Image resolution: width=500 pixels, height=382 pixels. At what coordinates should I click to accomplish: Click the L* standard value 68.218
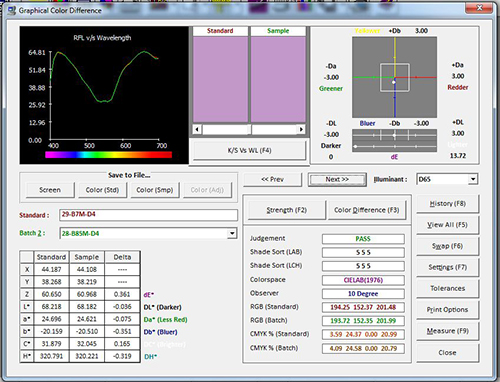click(51, 306)
